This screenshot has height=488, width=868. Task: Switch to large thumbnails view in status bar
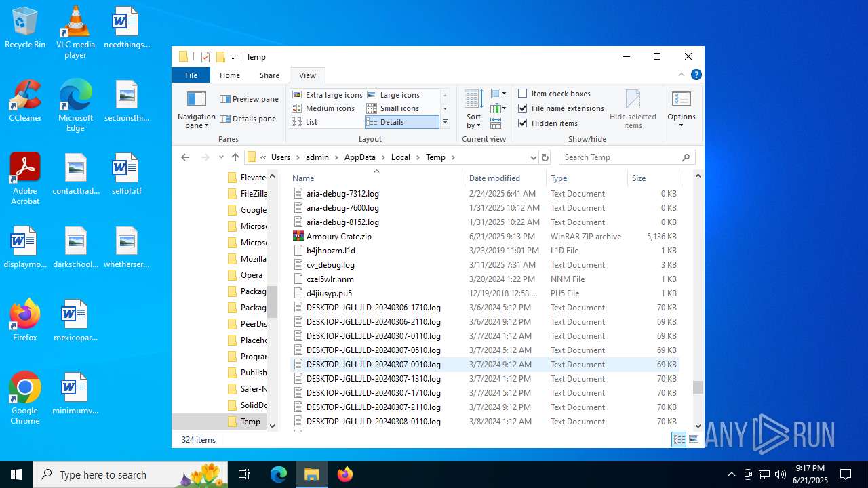click(x=694, y=440)
